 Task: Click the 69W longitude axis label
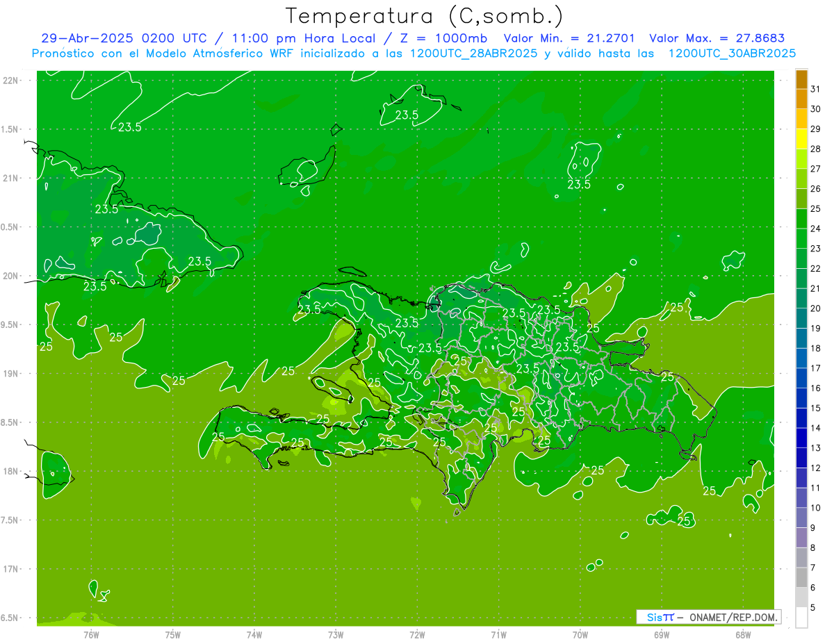[x=662, y=635]
